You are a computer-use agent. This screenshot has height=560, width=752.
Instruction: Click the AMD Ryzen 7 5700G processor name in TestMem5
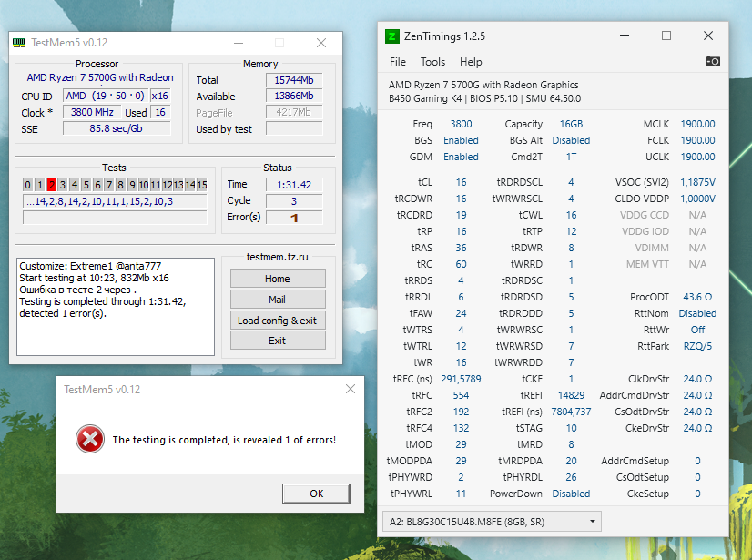click(100, 77)
